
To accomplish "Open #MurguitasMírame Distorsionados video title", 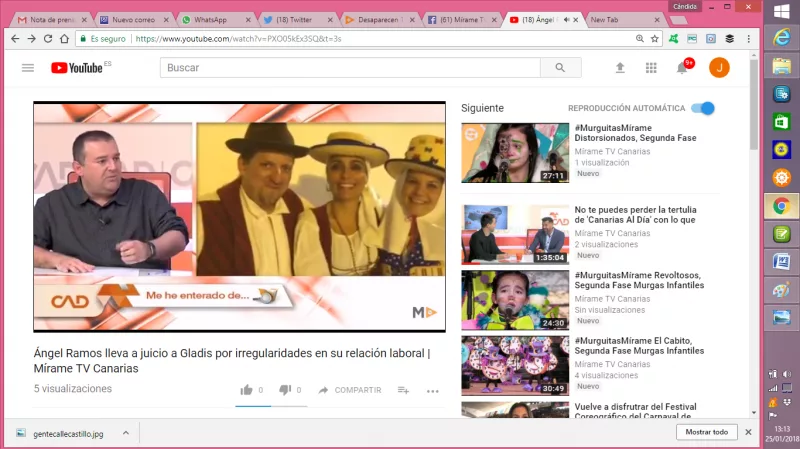I will [x=635, y=133].
